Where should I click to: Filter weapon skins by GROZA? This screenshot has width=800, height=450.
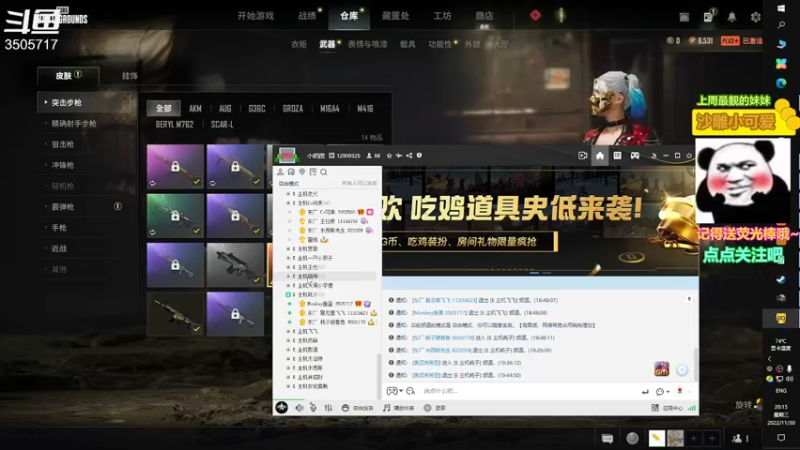pyautogui.click(x=293, y=108)
